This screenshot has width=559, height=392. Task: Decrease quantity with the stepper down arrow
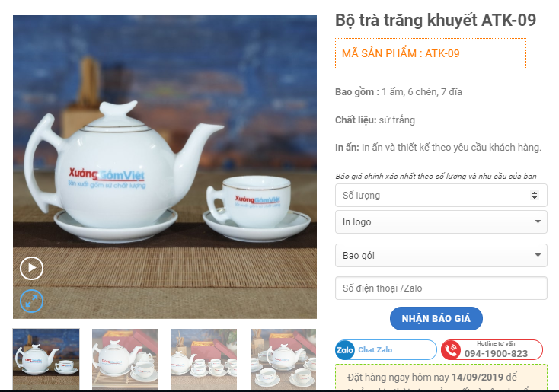tap(535, 198)
